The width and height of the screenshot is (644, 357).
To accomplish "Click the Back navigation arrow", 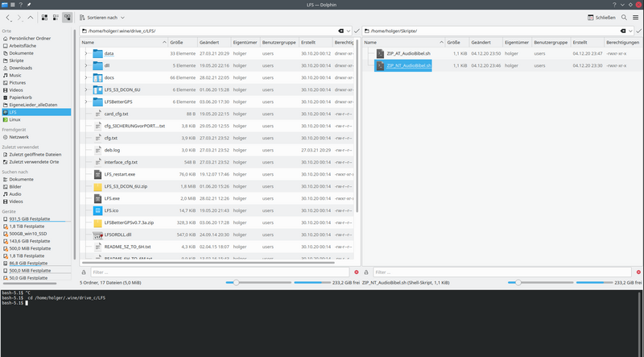I will coord(7,17).
